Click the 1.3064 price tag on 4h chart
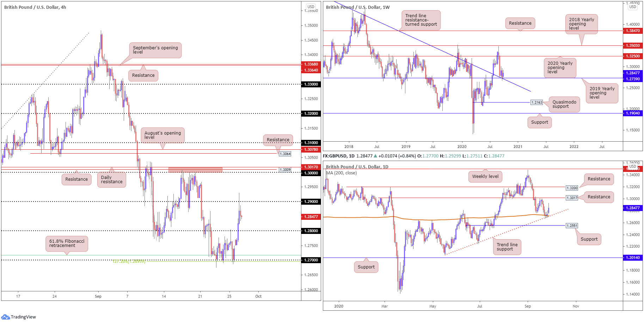The image size is (644, 322). (285, 154)
